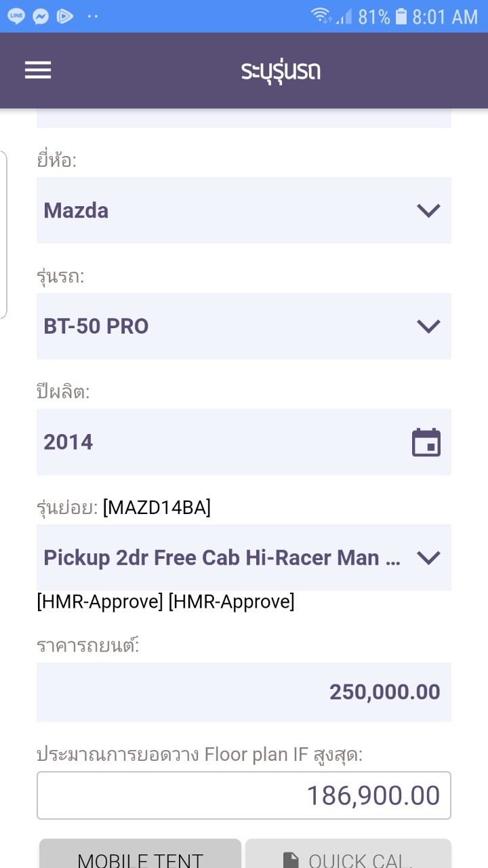488x868 pixels.
Task: Open the hamburger navigation menu
Action: 38,71
